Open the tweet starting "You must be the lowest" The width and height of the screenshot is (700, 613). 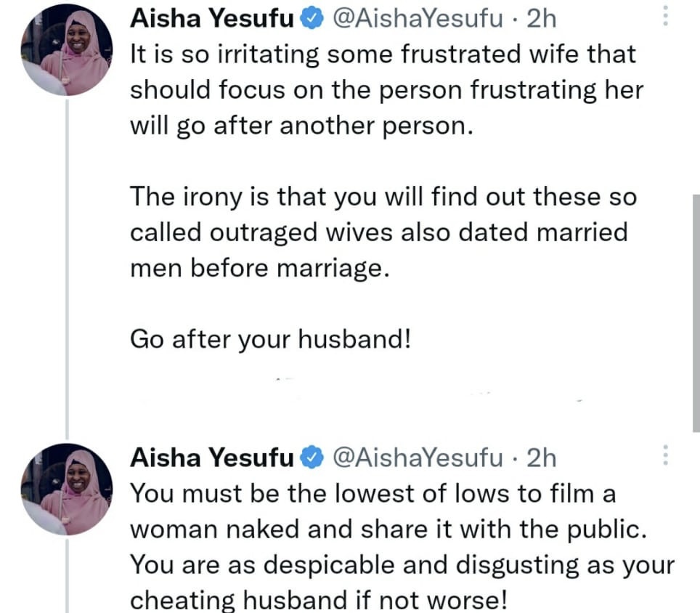372,495
